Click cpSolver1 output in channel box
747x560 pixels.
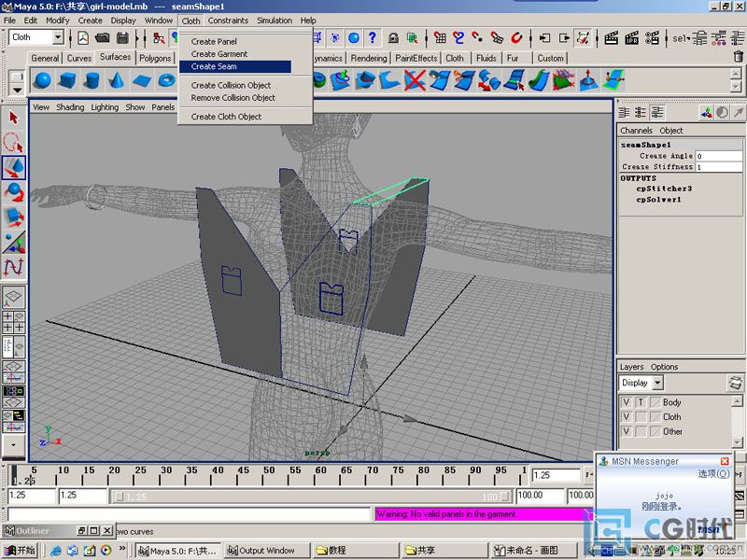pyautogui.click(x=658, y=200)
